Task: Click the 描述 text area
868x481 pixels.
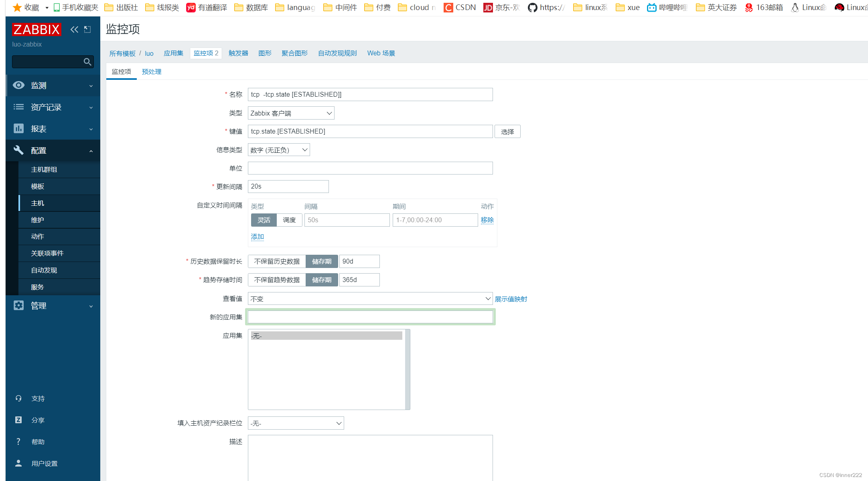Action: pos(370,458)
